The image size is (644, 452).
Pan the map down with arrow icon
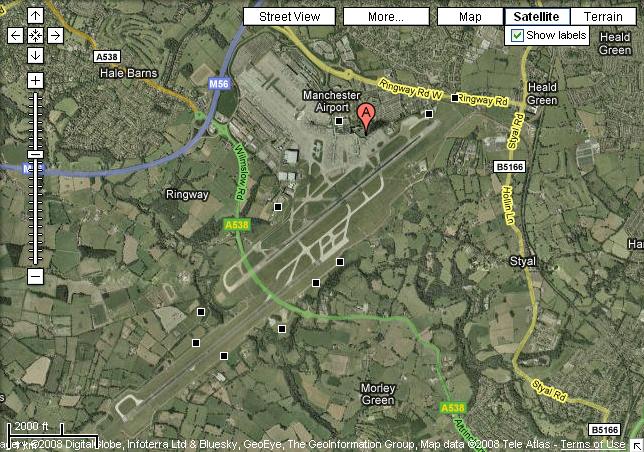pyautogui.click(x=35, y=55)
